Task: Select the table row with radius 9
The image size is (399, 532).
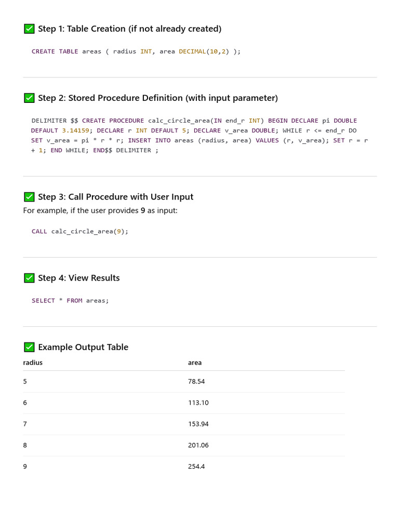Action: click(184, 467)
